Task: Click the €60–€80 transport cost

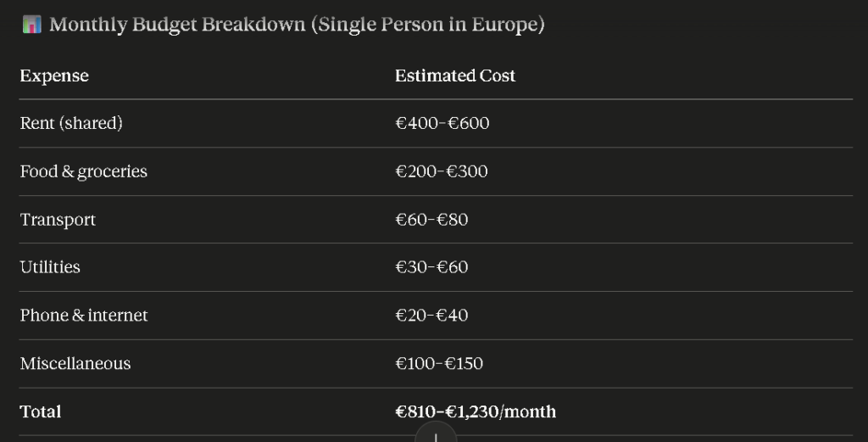Action: click(x=431, y=220)
